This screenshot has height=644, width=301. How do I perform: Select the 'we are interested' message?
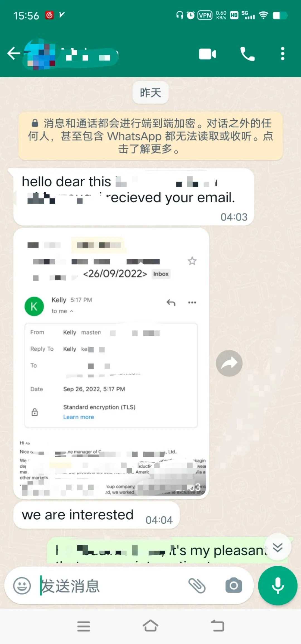coord(96,515)
